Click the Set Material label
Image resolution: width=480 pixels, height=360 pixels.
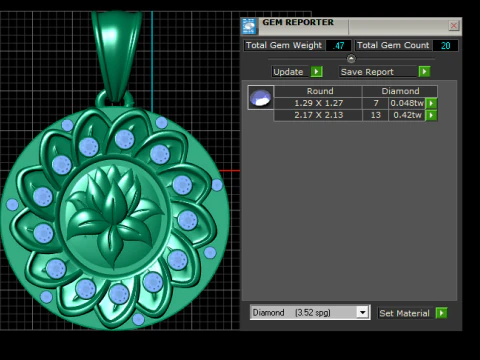click(404, 313)
